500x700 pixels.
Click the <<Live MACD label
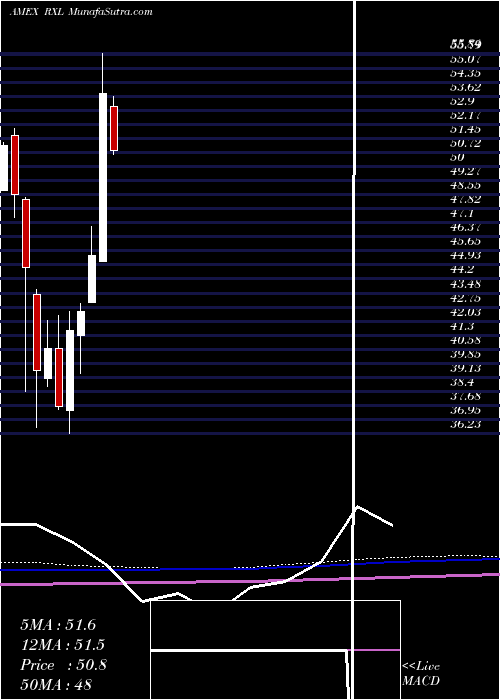coord(421,673)
